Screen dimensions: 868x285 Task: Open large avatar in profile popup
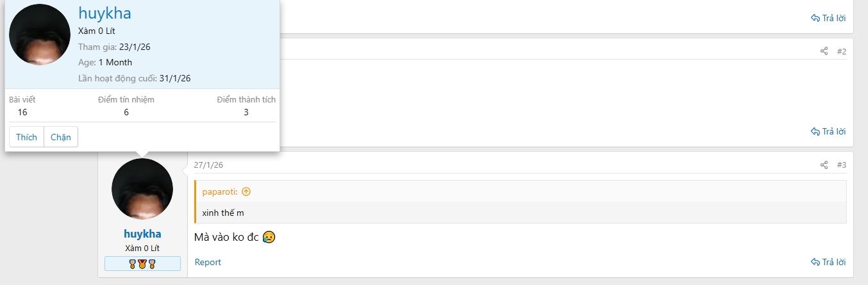[x=40, y=35]
